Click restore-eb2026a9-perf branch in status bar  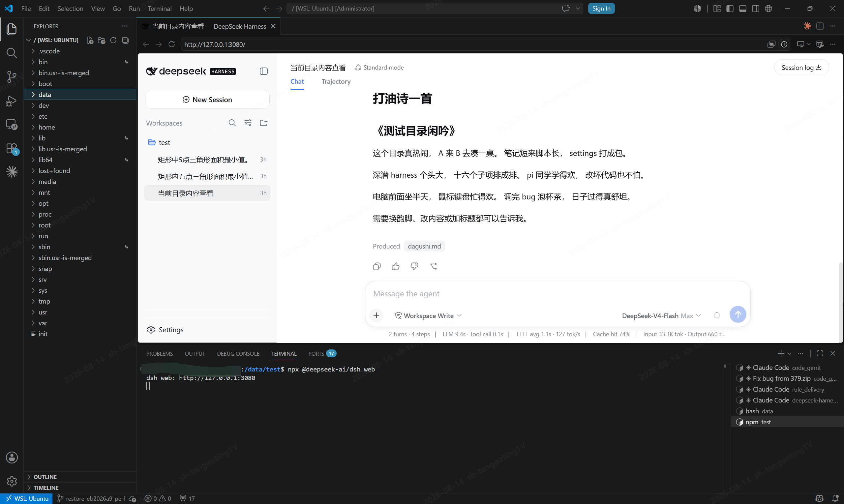(x=92, y=498)
